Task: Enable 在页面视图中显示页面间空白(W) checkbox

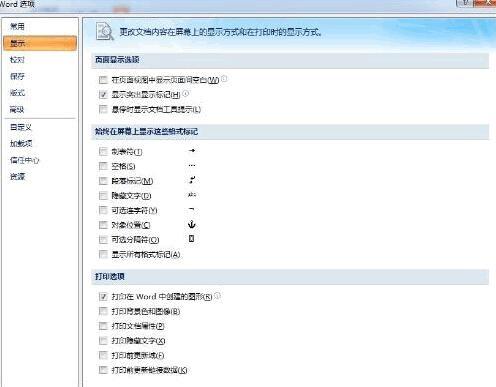Action: click(x=103, y=80)
